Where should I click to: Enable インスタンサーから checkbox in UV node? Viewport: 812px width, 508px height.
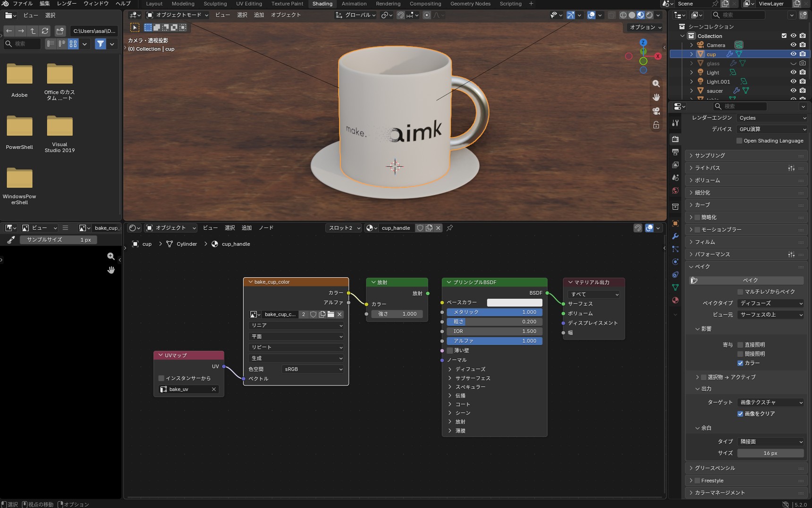[x=161, y=378]
